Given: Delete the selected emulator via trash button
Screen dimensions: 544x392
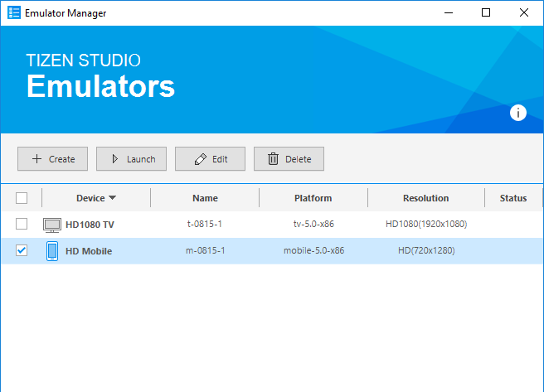Looking at the screenshot, I should coord(289,159).
